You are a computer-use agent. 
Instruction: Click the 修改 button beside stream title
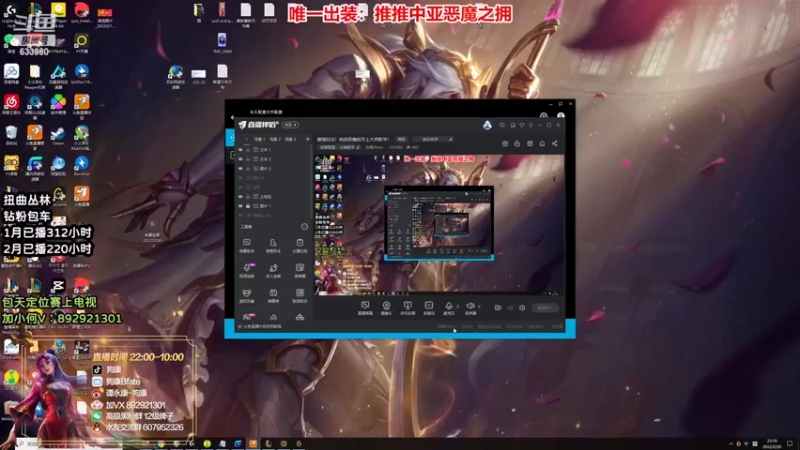tap(402, 139)
